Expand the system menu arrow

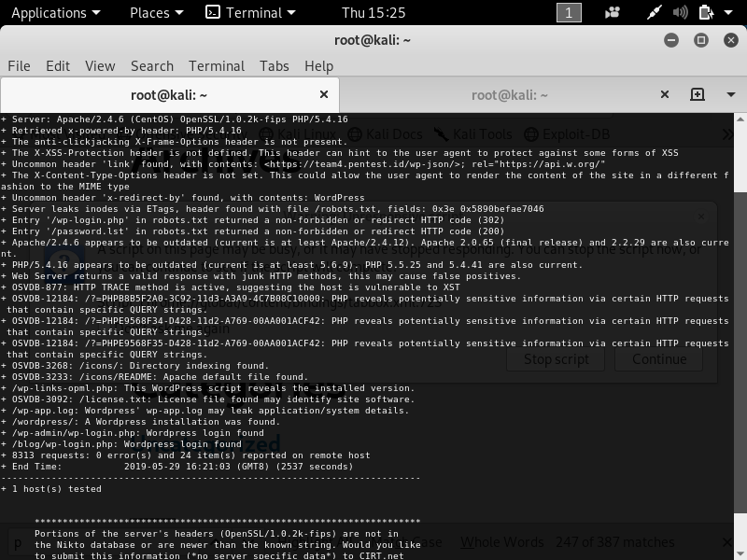(x=728, y=13)
